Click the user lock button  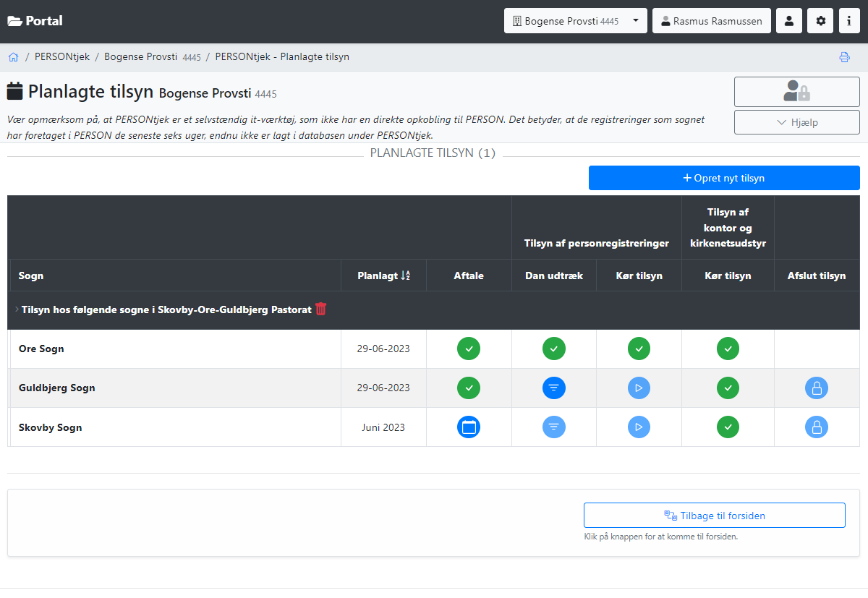pyautogui.click(x=797, y=92)
